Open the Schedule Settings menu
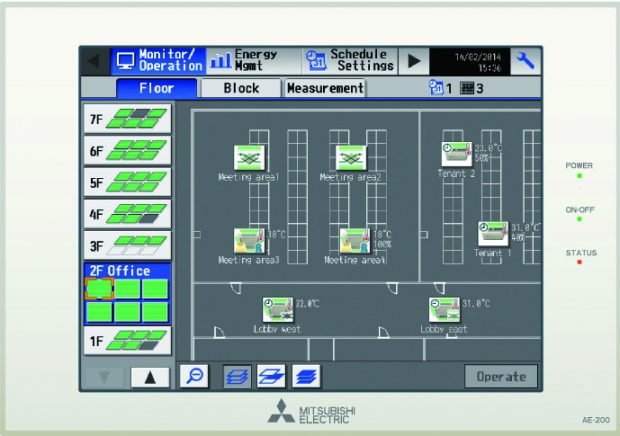The image size is (620, 436). tap(350, 61)
